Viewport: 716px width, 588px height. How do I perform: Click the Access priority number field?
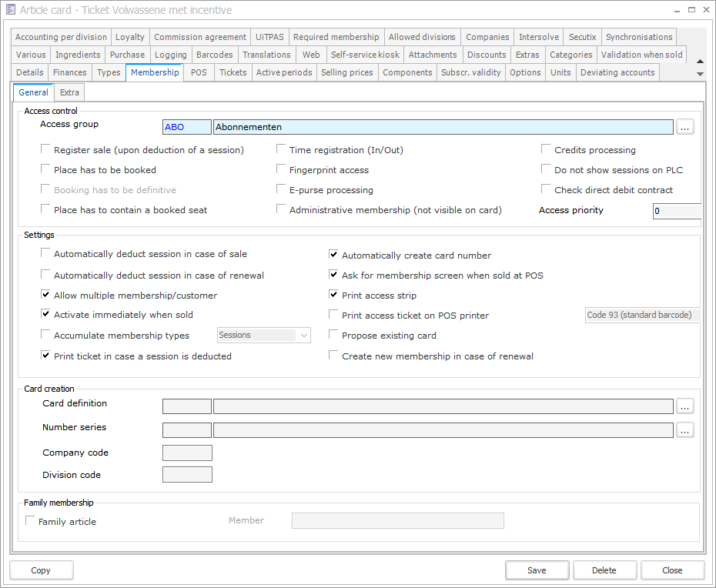[676, 211]
